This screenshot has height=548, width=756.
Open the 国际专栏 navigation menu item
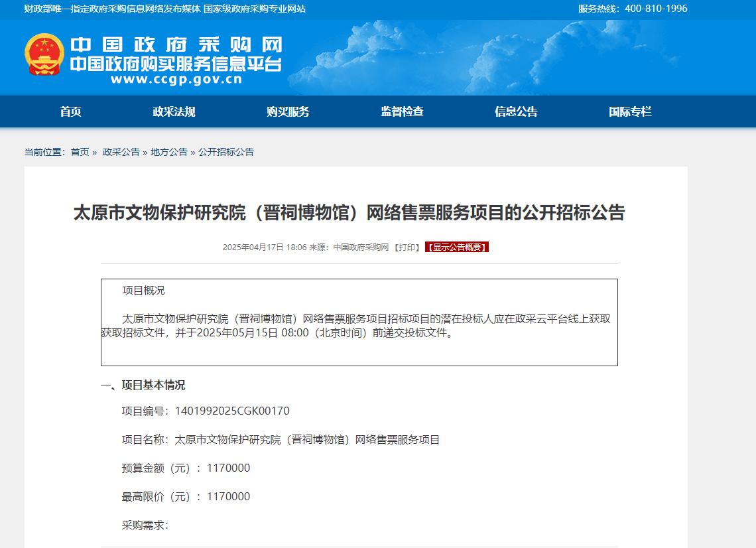pos(629,111)
